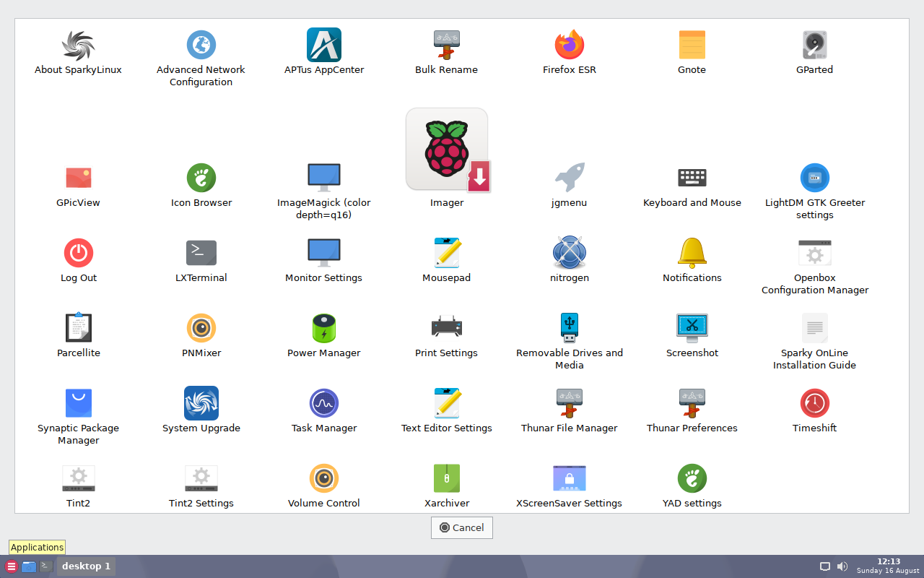The image size is (924, 578).
Task: Open LightDM GTK Greeter settings
Action: [815, 178]
